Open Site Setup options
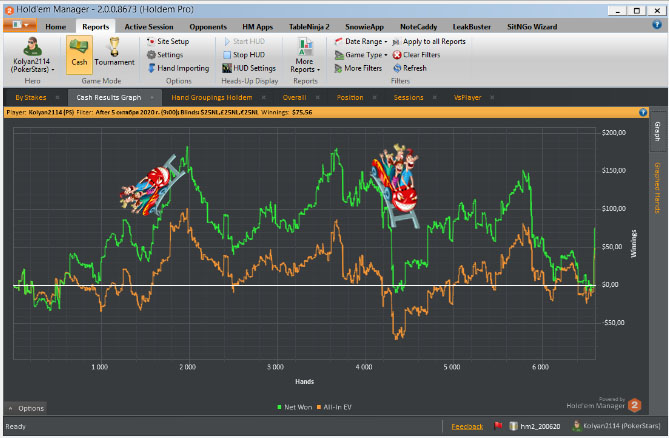 (x=168, y=41)
